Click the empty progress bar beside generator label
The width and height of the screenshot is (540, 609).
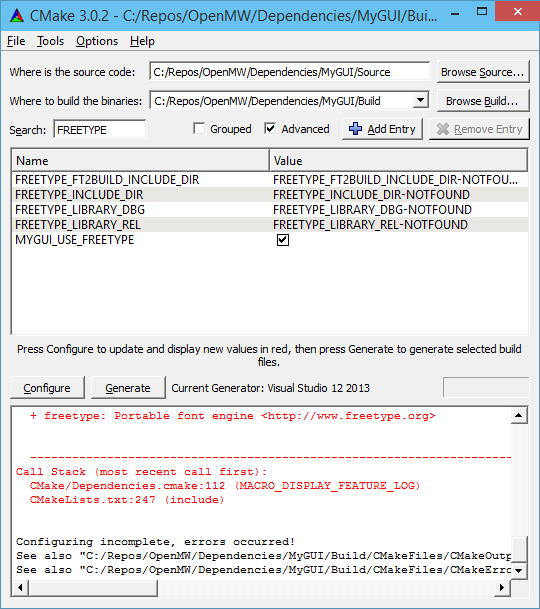click(486, 387)
